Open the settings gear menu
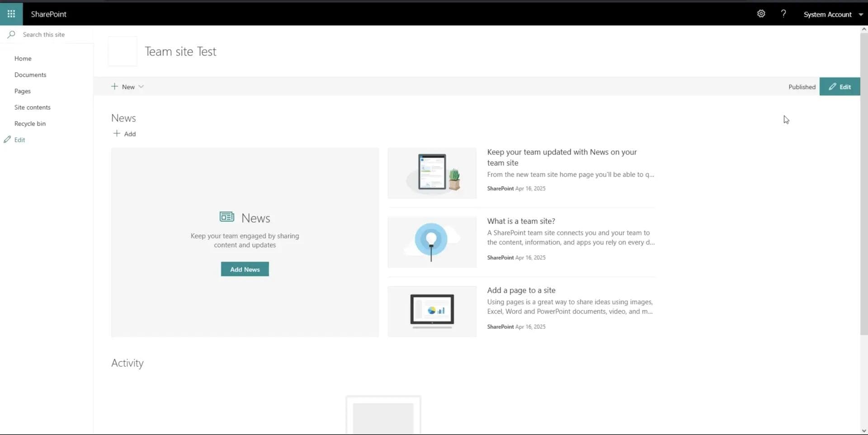 point(761,14)
